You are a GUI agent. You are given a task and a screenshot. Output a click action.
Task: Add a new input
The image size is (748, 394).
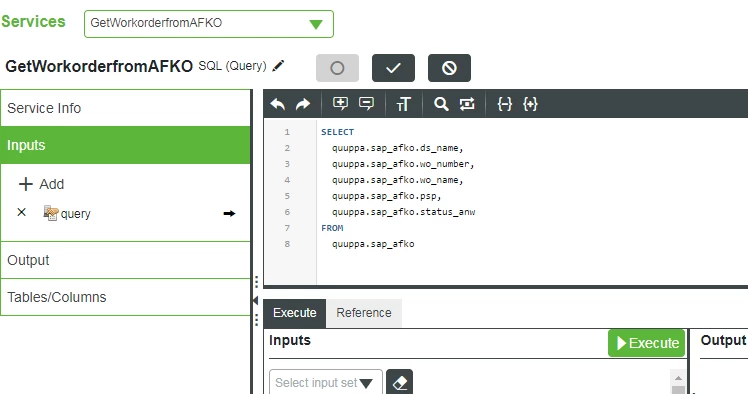pos(41,184)
